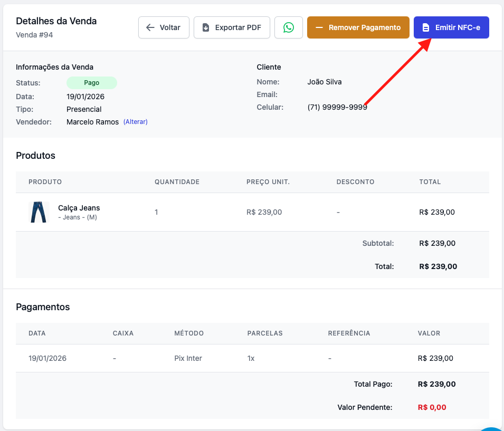
Task: Click the red Valor Pendente amount R$ 0,00
Action: pos(432,407)
